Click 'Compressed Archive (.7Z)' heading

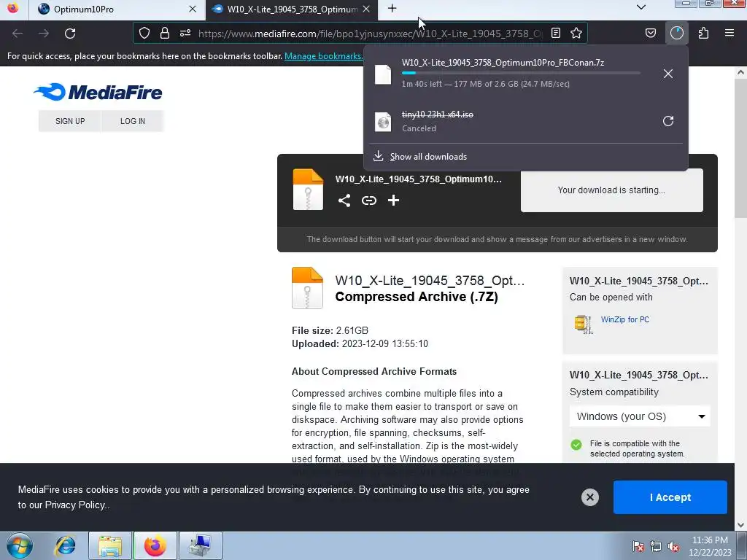pos(417,297)
